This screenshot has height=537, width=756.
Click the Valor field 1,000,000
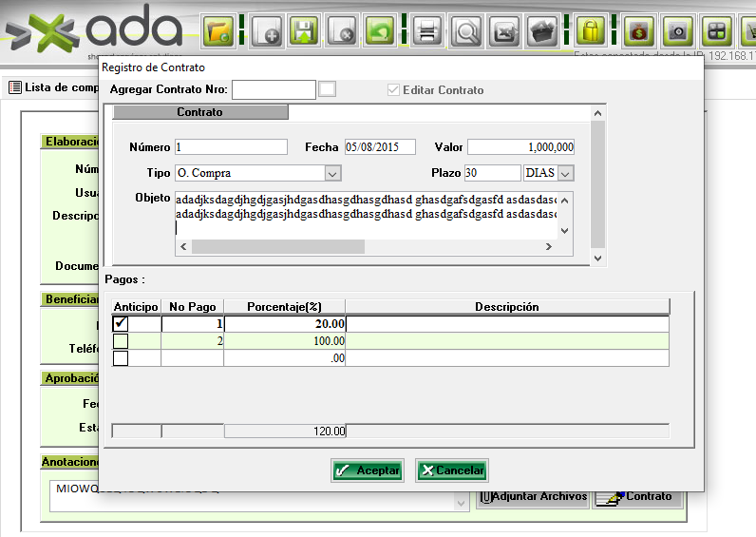(x=521, y=147)
